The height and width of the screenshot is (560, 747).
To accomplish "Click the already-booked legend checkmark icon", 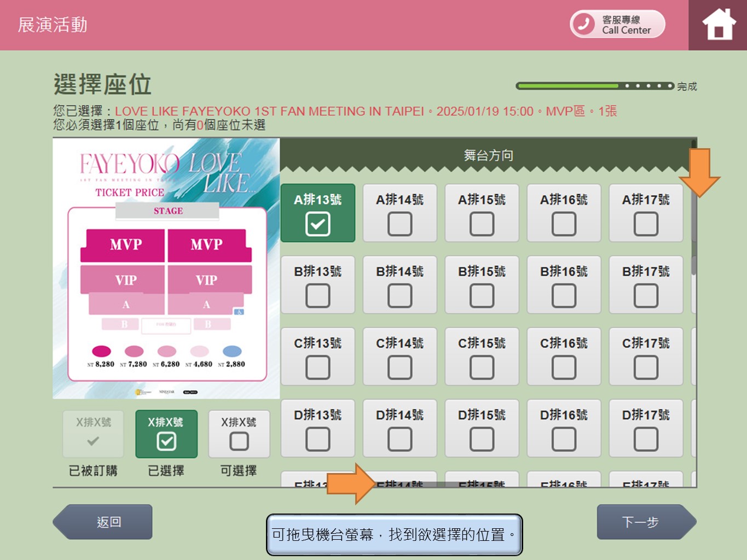I will [x=93, y=441].
